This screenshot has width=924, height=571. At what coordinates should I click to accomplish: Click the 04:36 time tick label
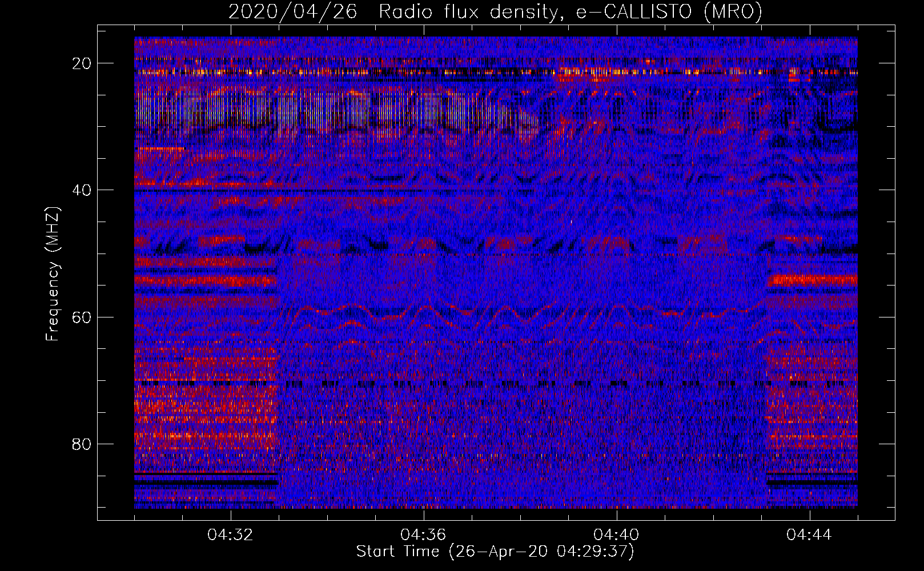pyautogui.click(x=423, y=534)
